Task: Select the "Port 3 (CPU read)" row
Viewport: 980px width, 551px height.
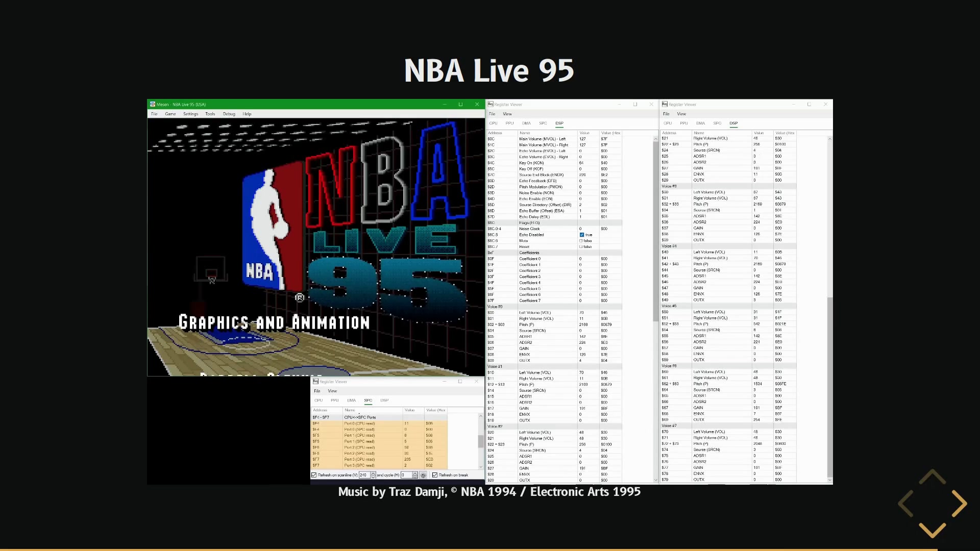Action: point(380,459)
